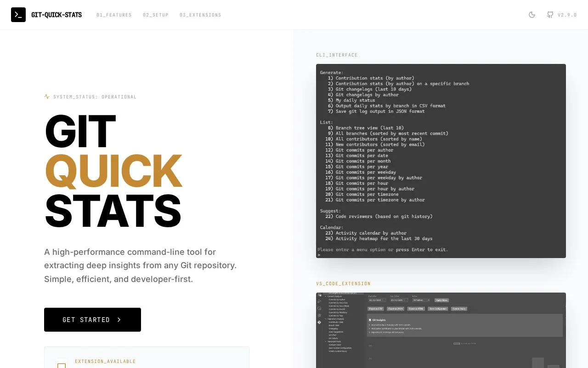Click the CLI_INTERFACE label
This screenshot has height=368, width=588.
(337, 55)
